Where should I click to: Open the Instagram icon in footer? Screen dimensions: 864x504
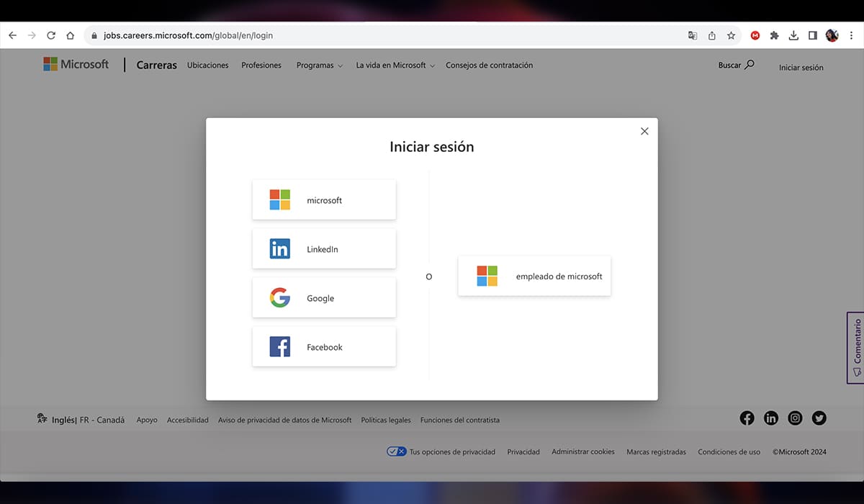pyautogui.click(x=795, y=418)
